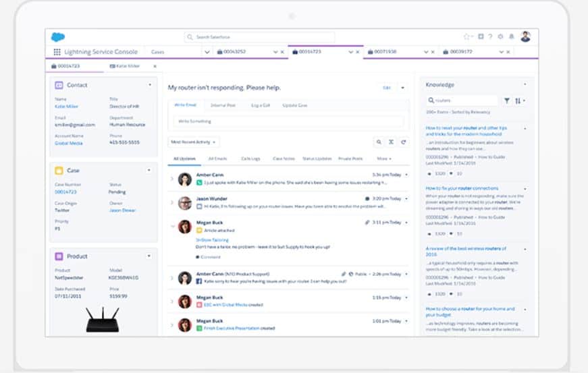Click the Write Something text box
The width and height of the screenshot is (588, 373).
pos(288,121)
